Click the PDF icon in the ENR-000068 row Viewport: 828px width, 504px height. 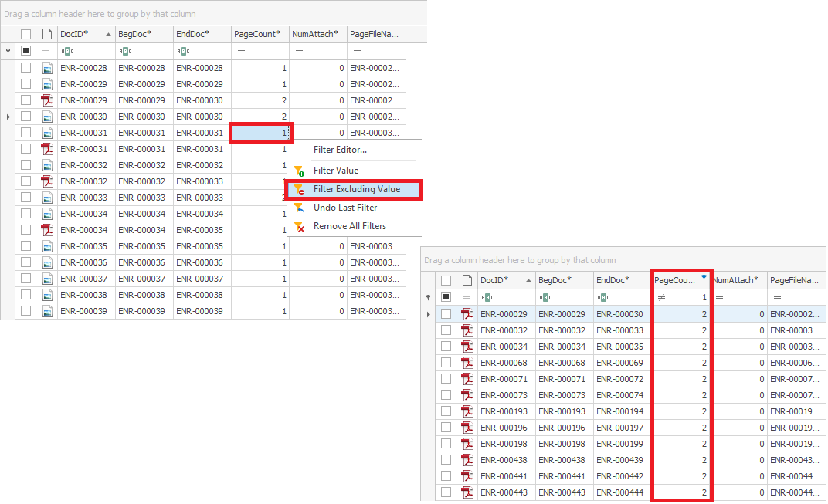click(467, 363)
